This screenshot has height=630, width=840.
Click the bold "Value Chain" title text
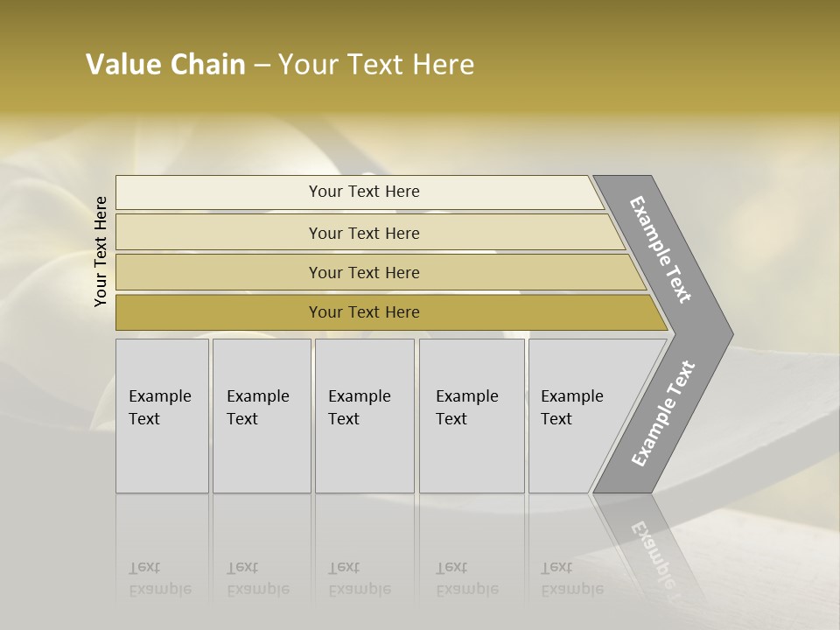[165, 65]
